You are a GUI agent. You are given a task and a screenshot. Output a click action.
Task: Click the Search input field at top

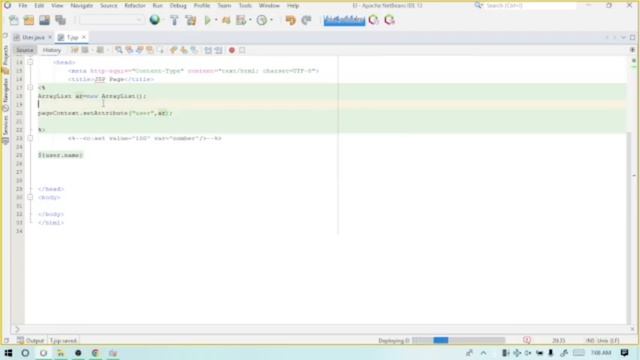pyautogui.click(x=531, y=6)
